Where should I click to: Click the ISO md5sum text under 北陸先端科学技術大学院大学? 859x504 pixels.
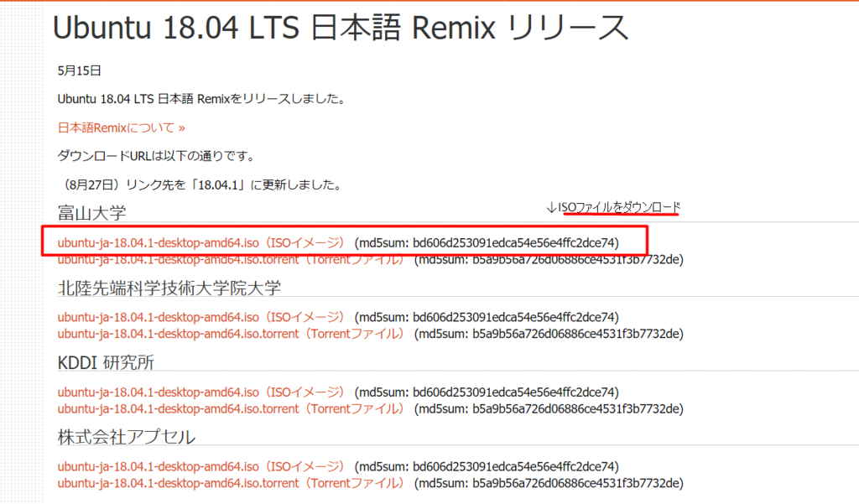pos(487,317)
